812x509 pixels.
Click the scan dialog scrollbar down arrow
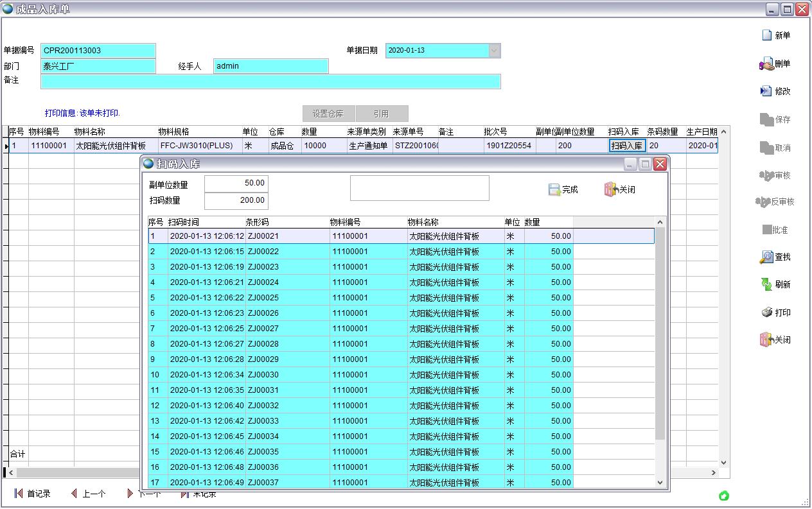click(660, 482)
